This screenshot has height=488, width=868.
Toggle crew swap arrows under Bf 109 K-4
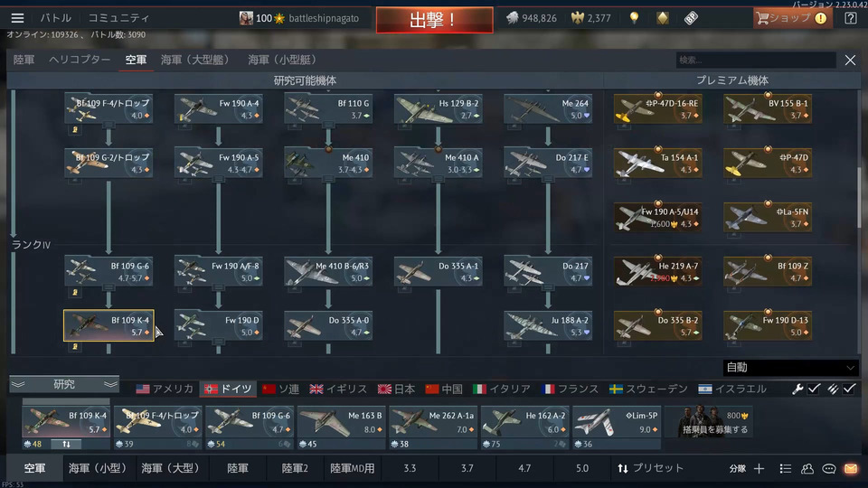tap(66, 444)
